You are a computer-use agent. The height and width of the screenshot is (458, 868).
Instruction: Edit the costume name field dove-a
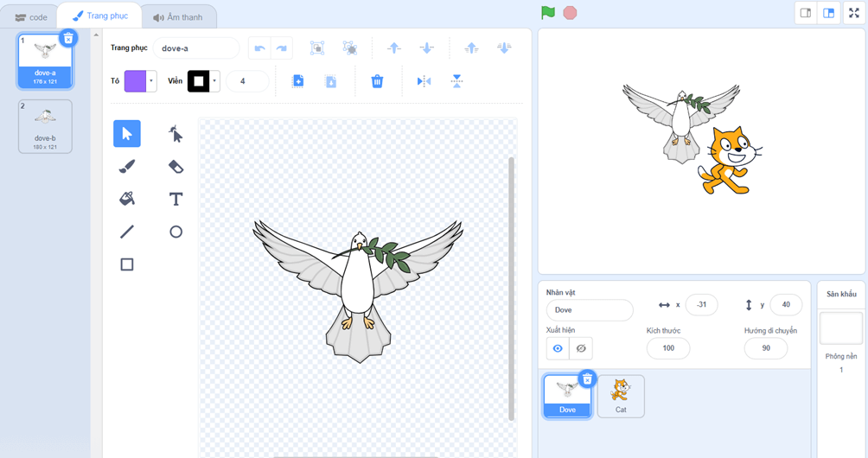196,48
